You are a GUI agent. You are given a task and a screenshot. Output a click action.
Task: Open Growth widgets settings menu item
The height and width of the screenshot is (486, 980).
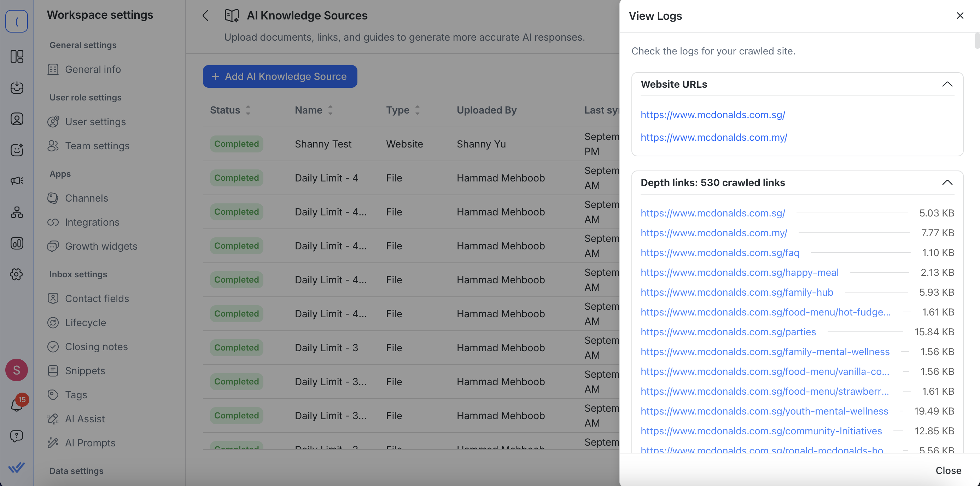pyautogui.click(x=101, y=246)
